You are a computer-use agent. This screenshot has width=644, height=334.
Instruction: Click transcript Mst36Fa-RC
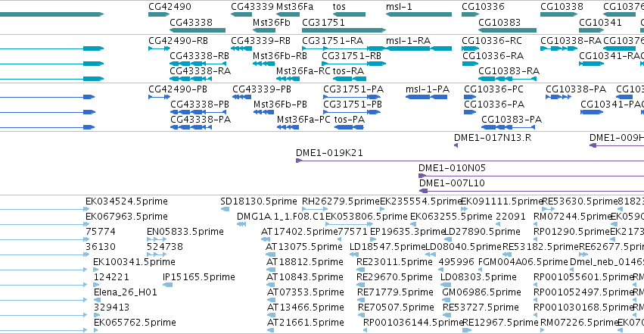coord(288,79)
